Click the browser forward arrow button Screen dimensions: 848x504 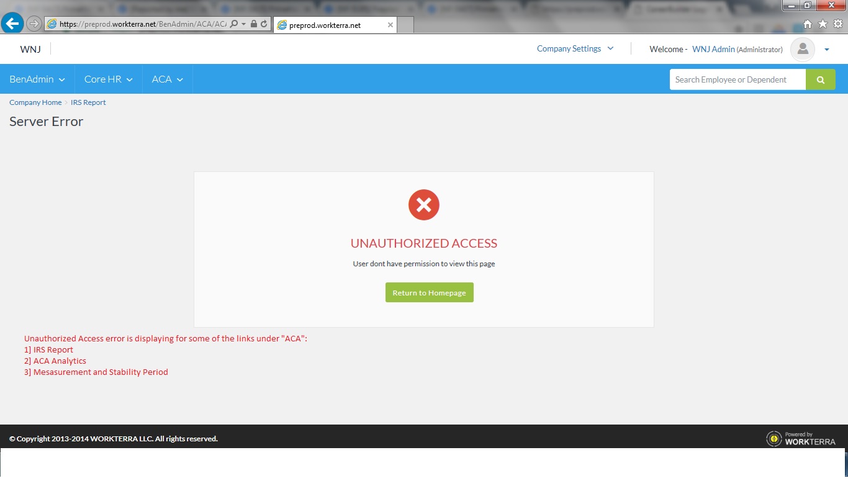[34, 24]
